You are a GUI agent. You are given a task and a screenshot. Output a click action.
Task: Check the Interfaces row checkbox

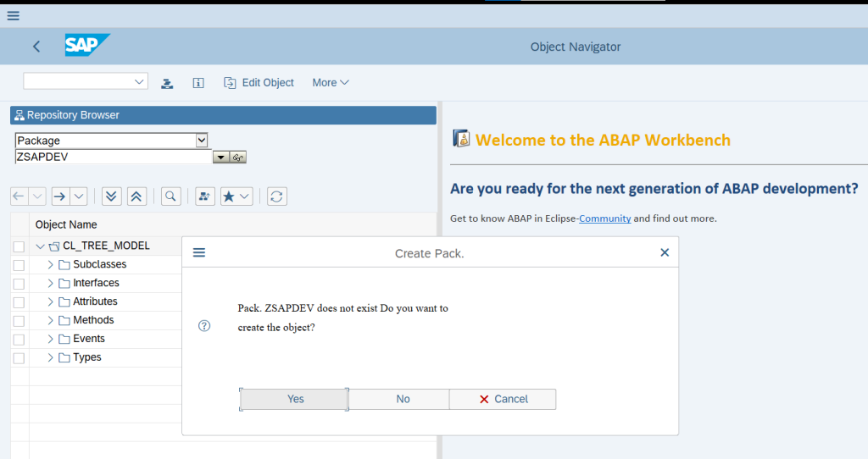pos(19,285)
